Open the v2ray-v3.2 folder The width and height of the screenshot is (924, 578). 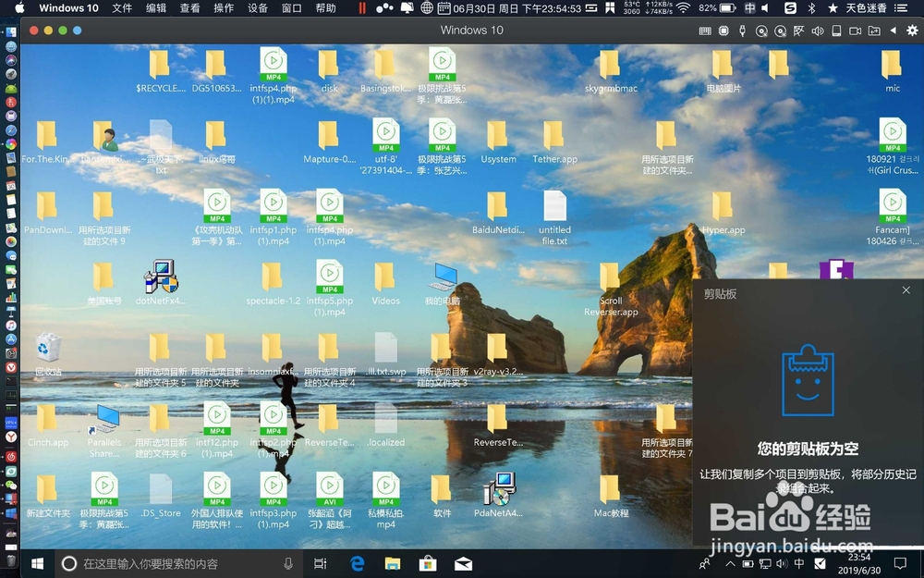pos(498,354)
